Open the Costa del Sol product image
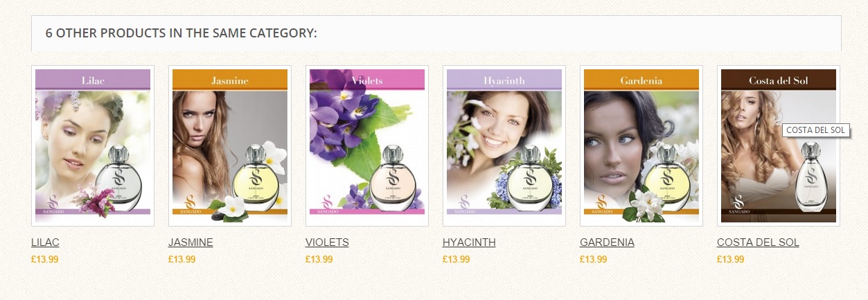 779,146
